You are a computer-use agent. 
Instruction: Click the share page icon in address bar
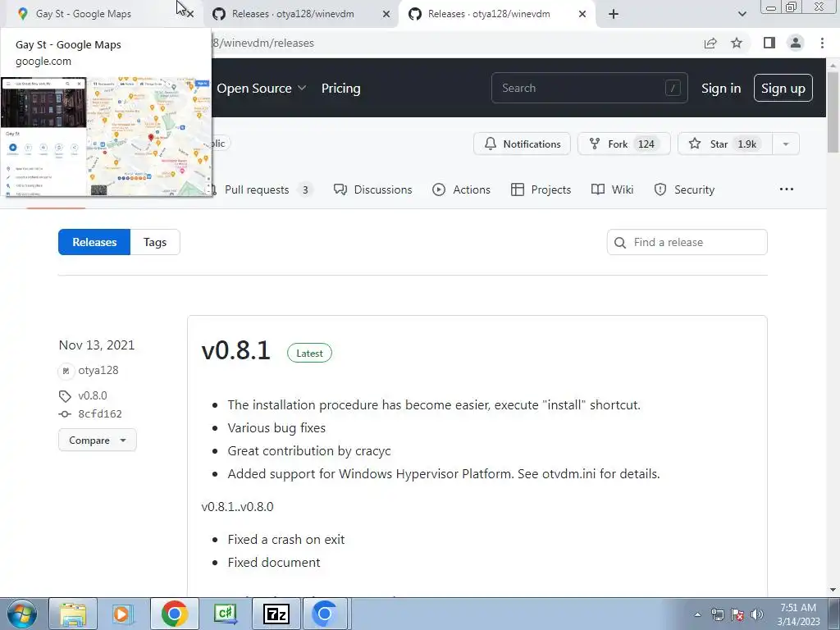tap(710, 43)
